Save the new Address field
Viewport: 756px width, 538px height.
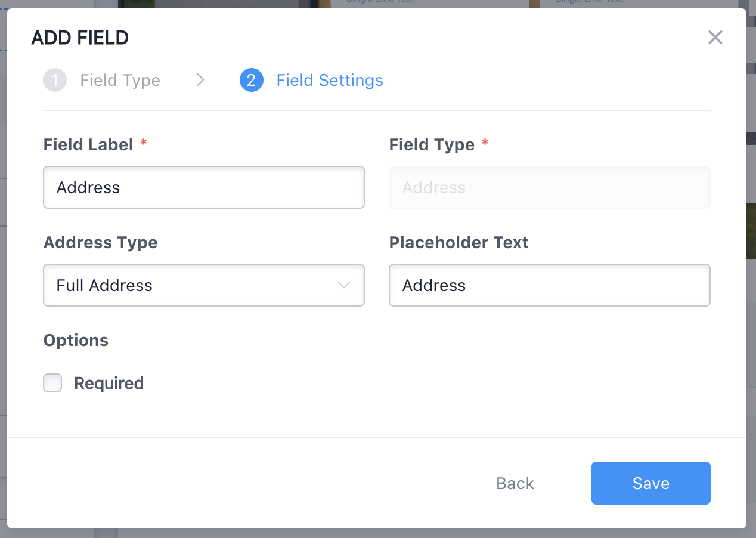[x=651, y=483]
